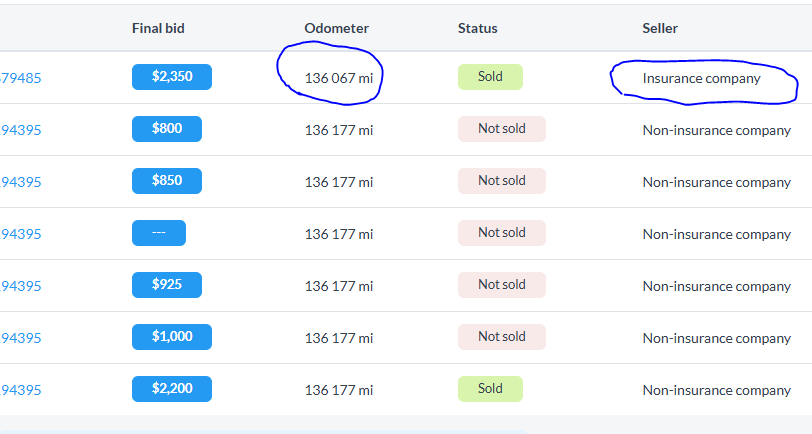812x434 pixels.
Task: Open the lot link in the $2,200 row
Action: [21, 390]
